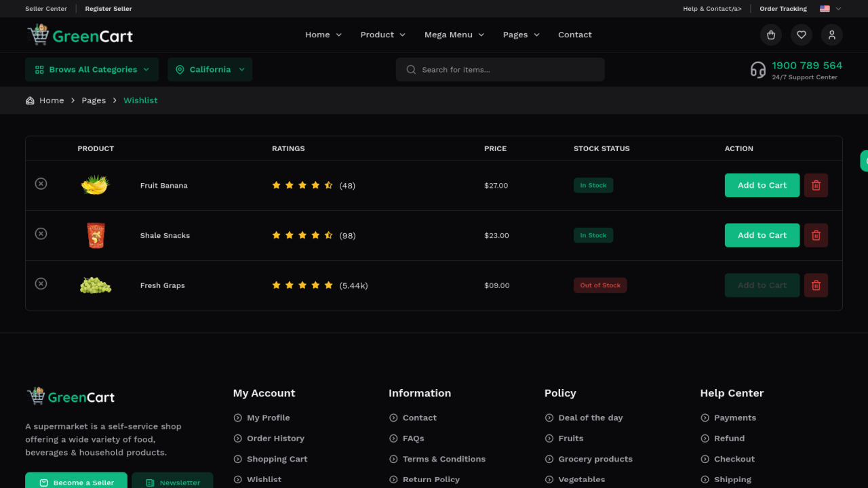Open the Product menu in navigation

click(382, 35)
